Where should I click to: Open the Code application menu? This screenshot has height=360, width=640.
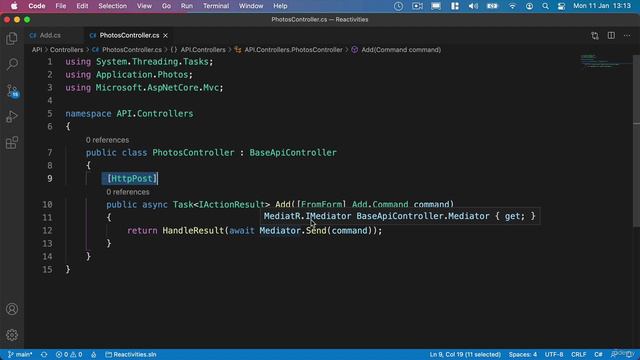click(37, 6)
